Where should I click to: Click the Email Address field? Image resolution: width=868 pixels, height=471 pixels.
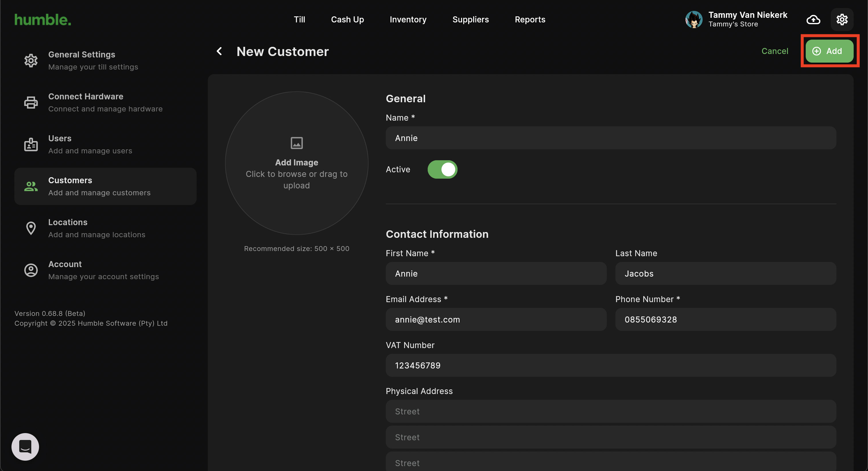(x=496, y=319)
